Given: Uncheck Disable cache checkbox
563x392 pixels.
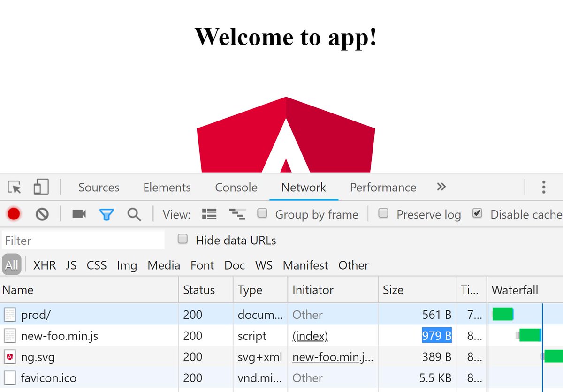Looking at the screenshot, I should click(477, 213).
